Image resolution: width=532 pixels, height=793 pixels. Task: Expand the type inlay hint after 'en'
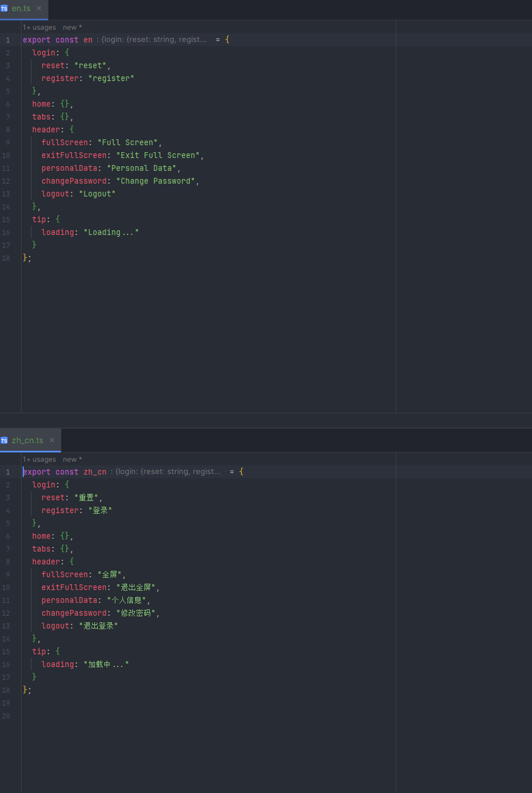(152, 40)
